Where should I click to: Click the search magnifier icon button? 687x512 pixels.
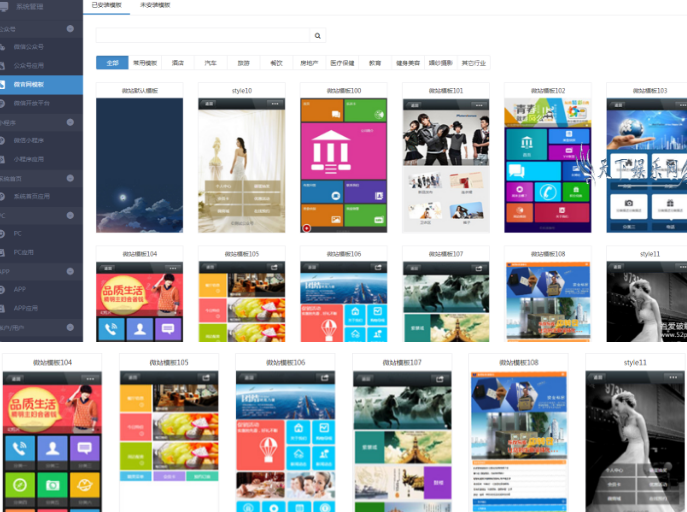(318, 36)
